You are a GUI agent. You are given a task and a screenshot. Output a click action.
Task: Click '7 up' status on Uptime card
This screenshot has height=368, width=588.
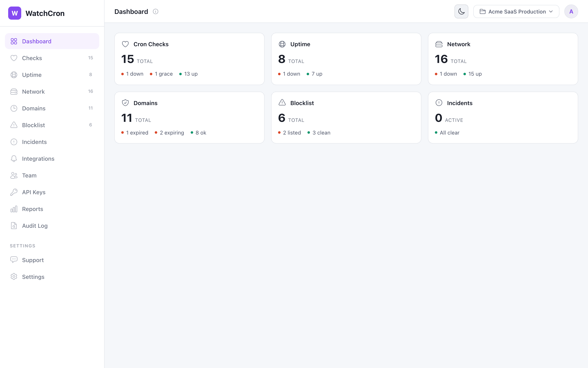coord(314,74)
